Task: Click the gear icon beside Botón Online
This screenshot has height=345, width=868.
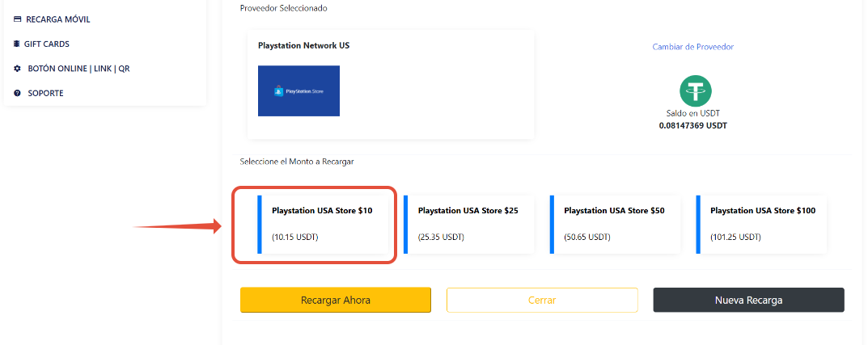Action: (17, 69)
